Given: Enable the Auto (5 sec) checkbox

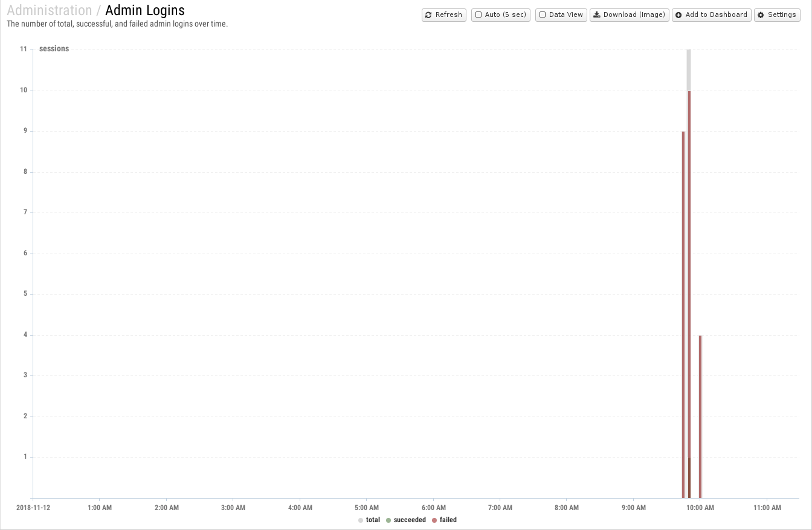Looking at the screenshot, I should (478, 14).
